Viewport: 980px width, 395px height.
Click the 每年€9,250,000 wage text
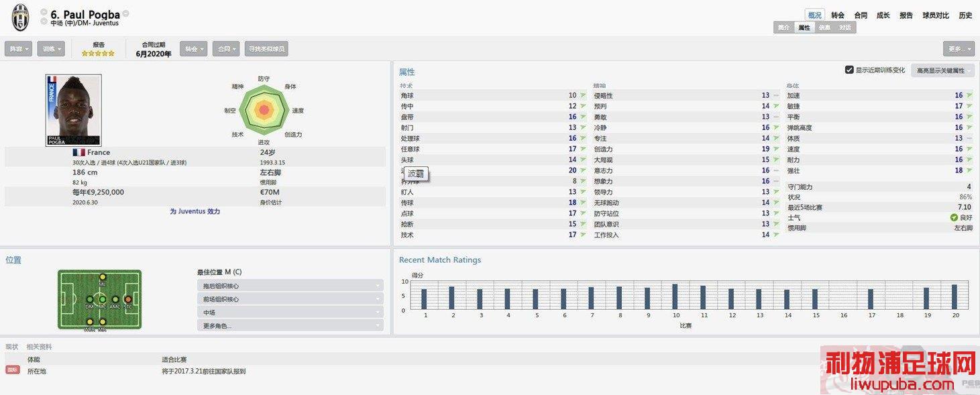click(x=98, y=192)
